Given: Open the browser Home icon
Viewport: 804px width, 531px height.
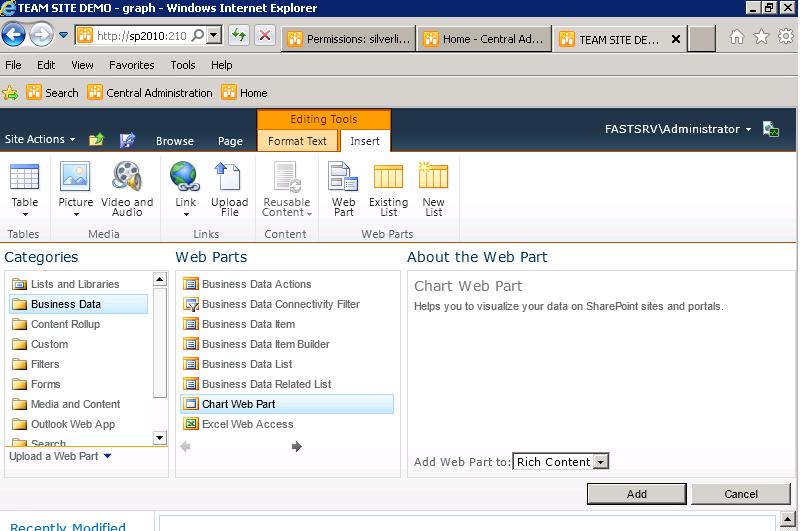Looking at the screenshot, I should point(736,36).
